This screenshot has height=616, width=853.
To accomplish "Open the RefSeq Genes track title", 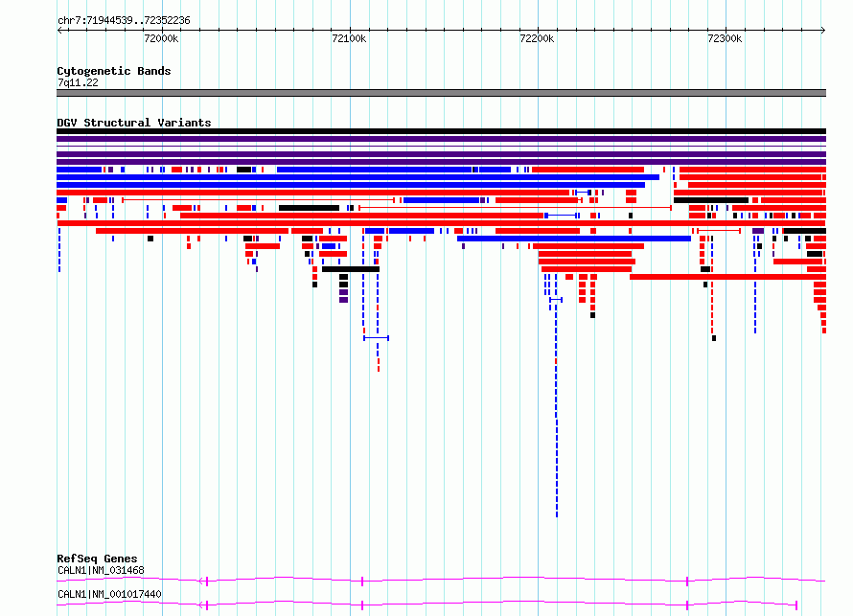I will [97, 559].
